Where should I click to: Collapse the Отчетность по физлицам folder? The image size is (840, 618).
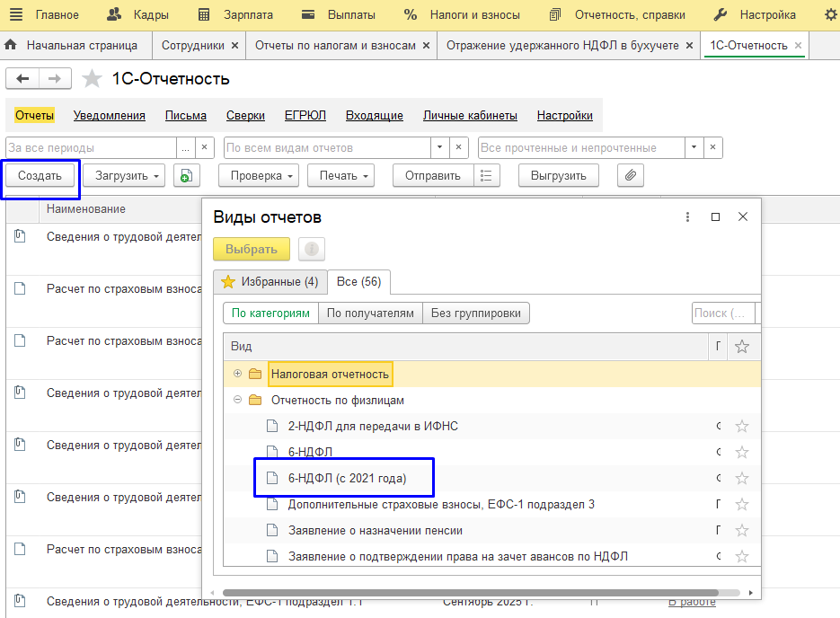pyautogui.click(x=237, y=400)
